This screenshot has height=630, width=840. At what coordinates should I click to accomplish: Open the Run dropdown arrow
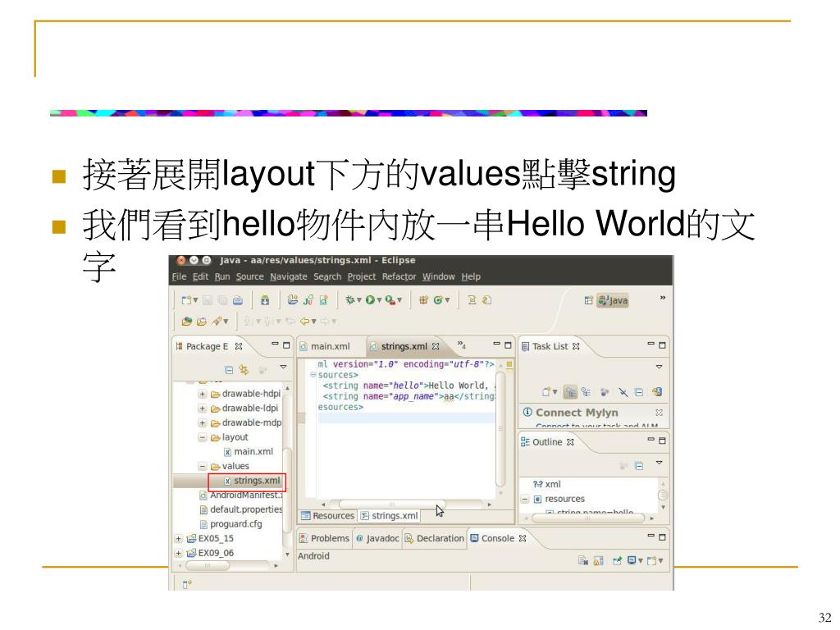pyautogui.click(x=379, y=300)
